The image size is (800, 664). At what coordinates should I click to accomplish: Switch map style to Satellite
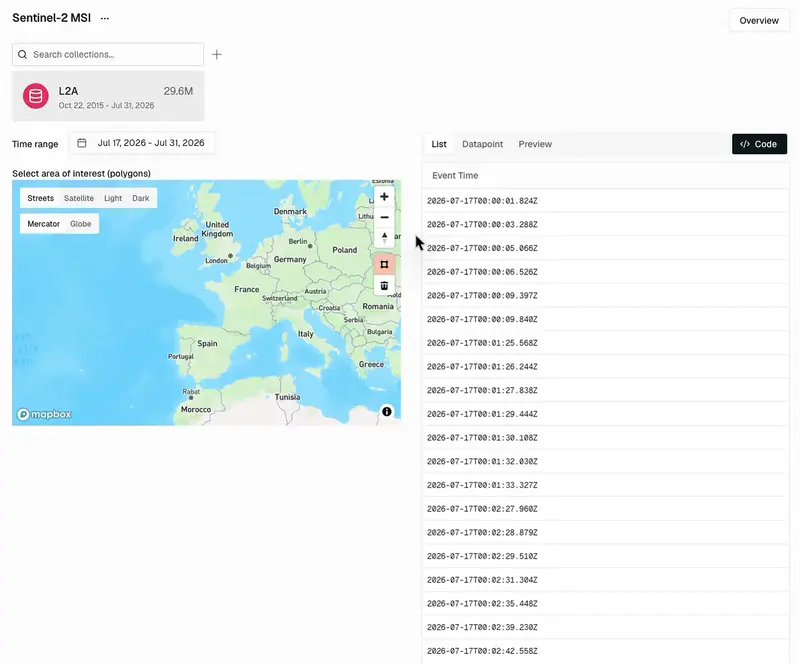79,198
